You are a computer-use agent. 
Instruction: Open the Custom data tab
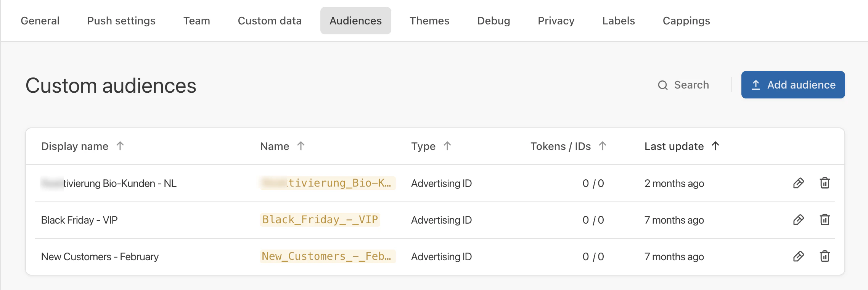(270, 21)
